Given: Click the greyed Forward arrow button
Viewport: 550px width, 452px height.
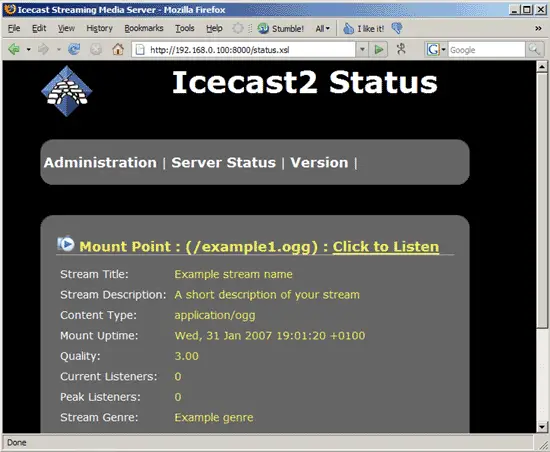Looking at the screenshot, I should click(x=43, y=49).
